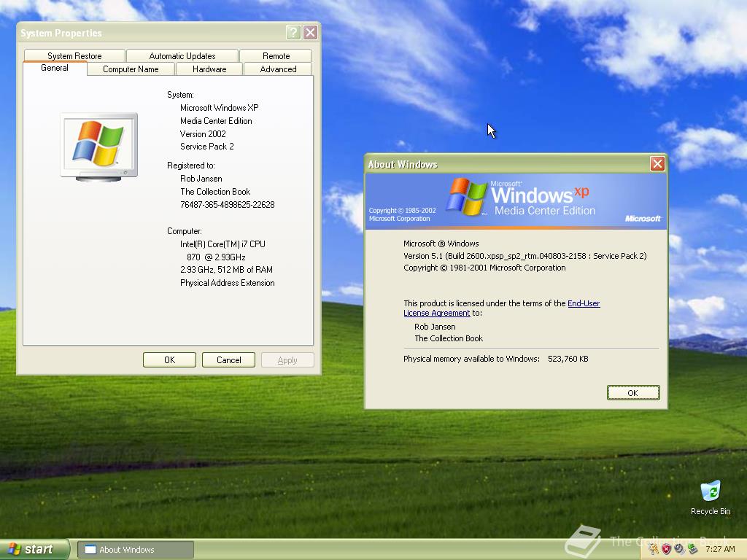Click the 7:27 AM taskbar clock

coord(720,549)
